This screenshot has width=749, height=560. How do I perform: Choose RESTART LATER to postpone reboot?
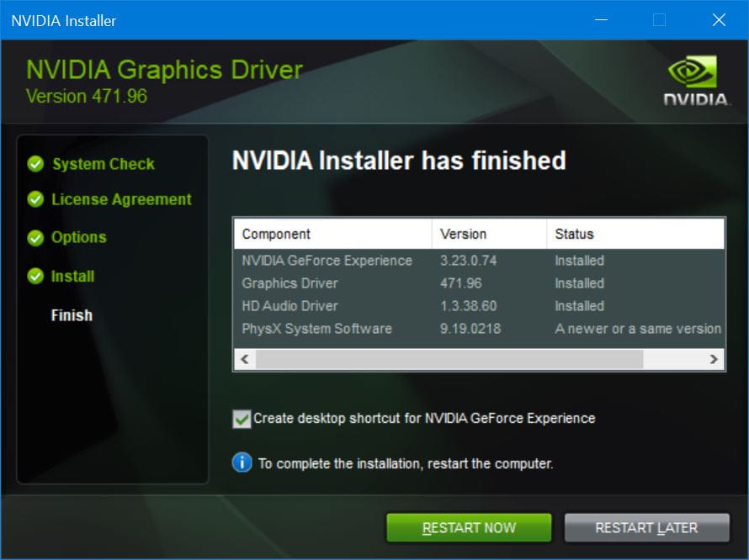[646, 527]
